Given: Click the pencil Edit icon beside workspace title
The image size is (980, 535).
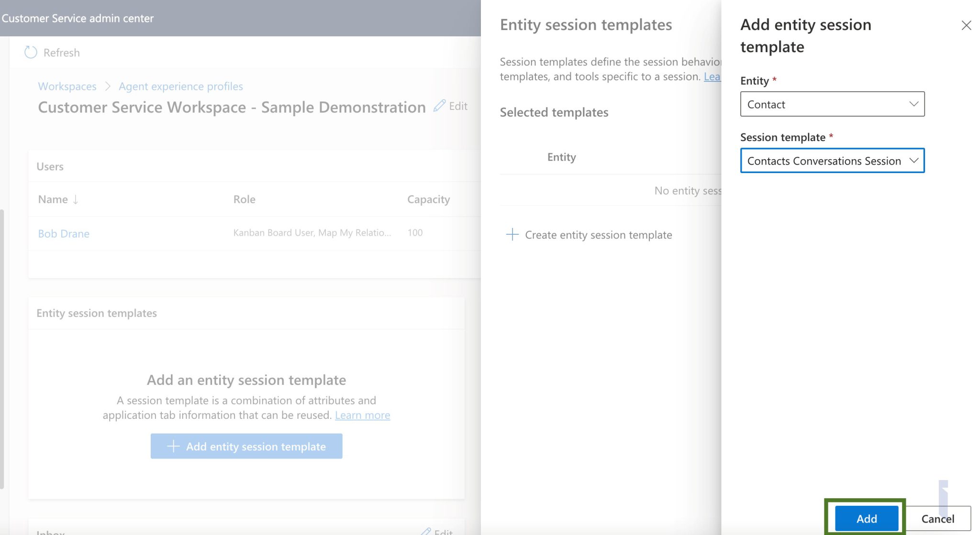Looking at the screenshot, I should coord(439,106).
